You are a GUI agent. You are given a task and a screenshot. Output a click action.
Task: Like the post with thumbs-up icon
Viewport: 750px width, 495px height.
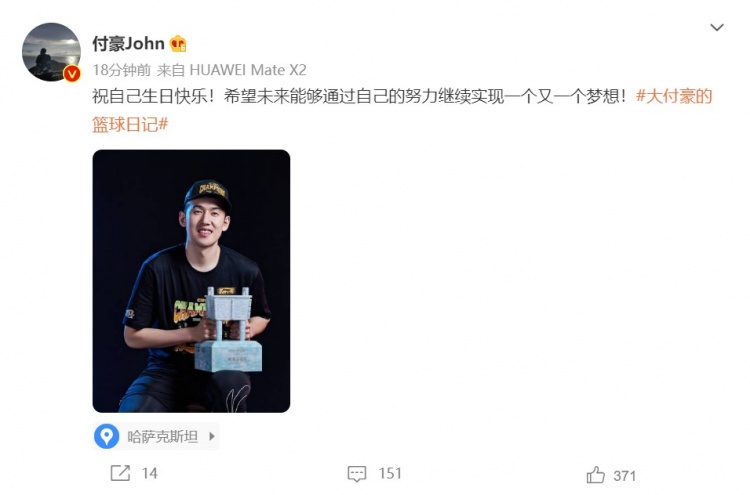pyautogui.click(x=596, y=475)
